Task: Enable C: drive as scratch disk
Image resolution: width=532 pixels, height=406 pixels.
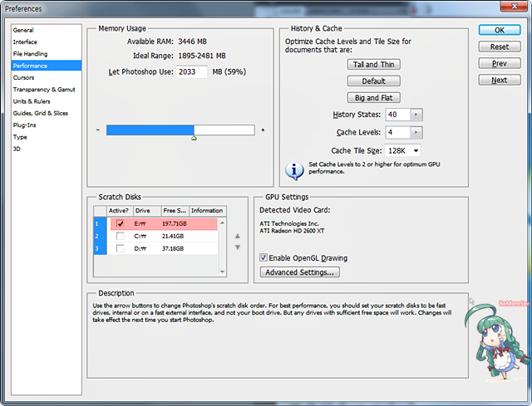Action: coord(121,236)
